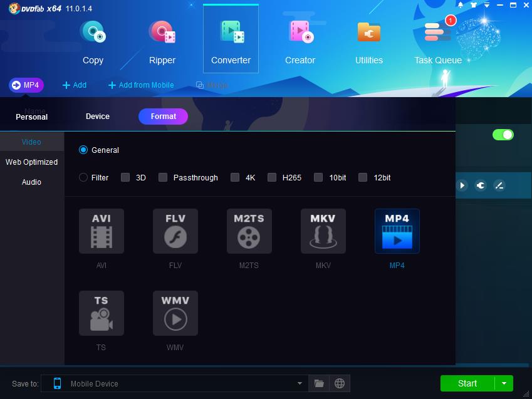The image size is (532, 399).
Task: Check the 3D checkbox
Action: pyautogui.click(x=125, y=177)
